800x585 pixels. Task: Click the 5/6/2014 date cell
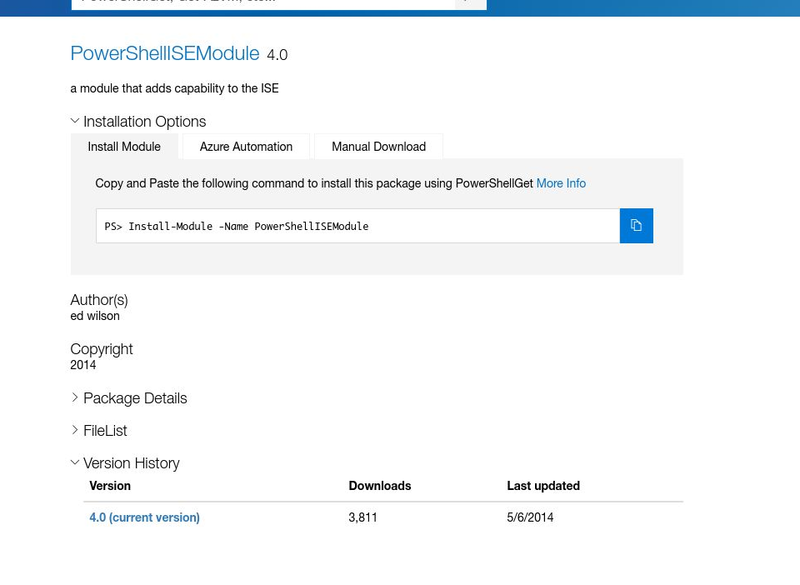[x=530, y=517]
